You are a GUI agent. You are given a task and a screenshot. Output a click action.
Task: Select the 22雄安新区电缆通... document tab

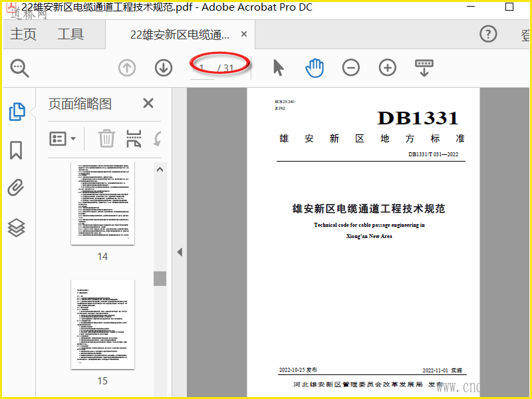click(x=180, y=35)
